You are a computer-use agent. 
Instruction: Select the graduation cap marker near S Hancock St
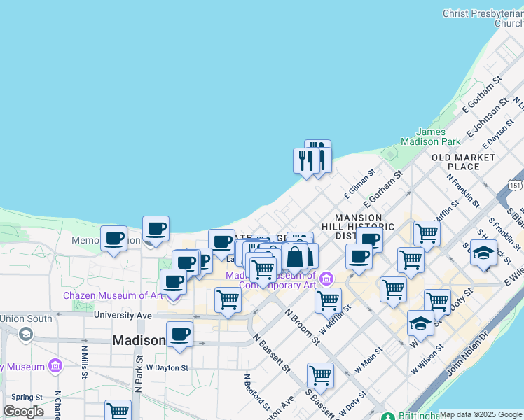click(x=483, y=252)
